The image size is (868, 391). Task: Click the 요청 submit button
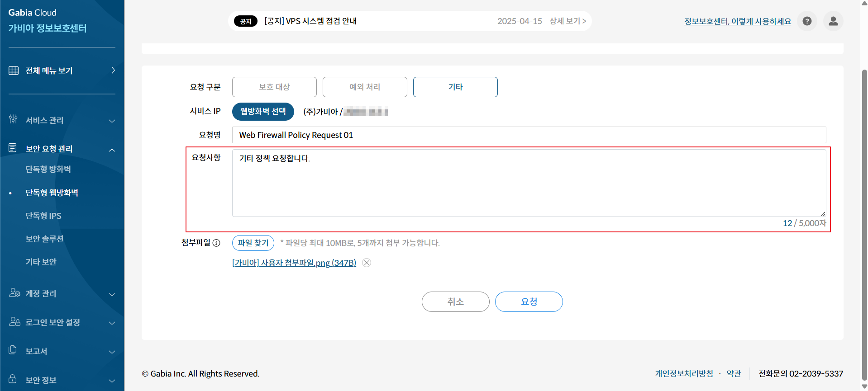point(529,301)
